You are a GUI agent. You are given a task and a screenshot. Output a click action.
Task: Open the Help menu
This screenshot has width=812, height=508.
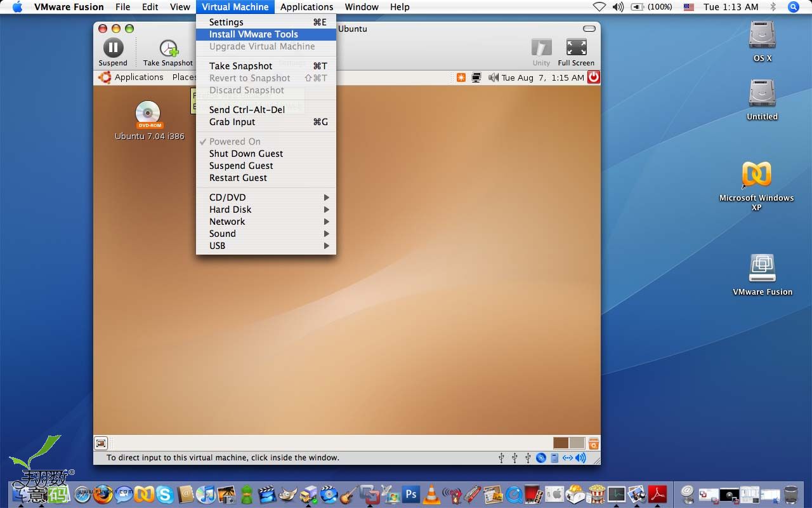point(400,7)
